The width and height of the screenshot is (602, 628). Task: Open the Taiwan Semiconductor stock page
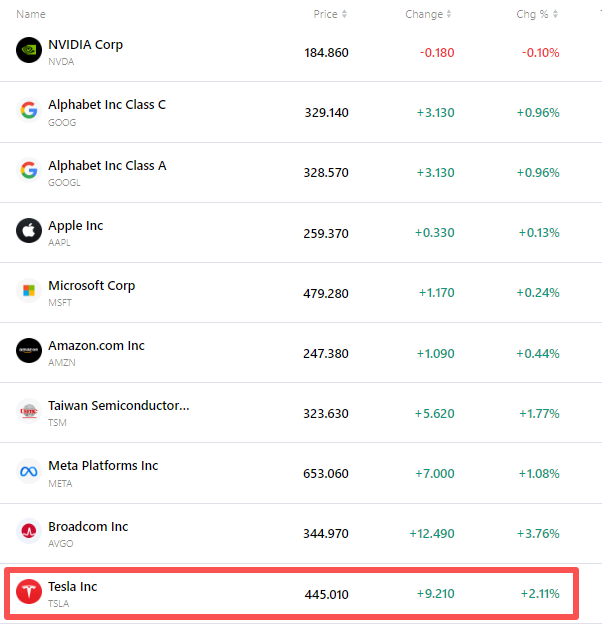[x=119, y=406]
